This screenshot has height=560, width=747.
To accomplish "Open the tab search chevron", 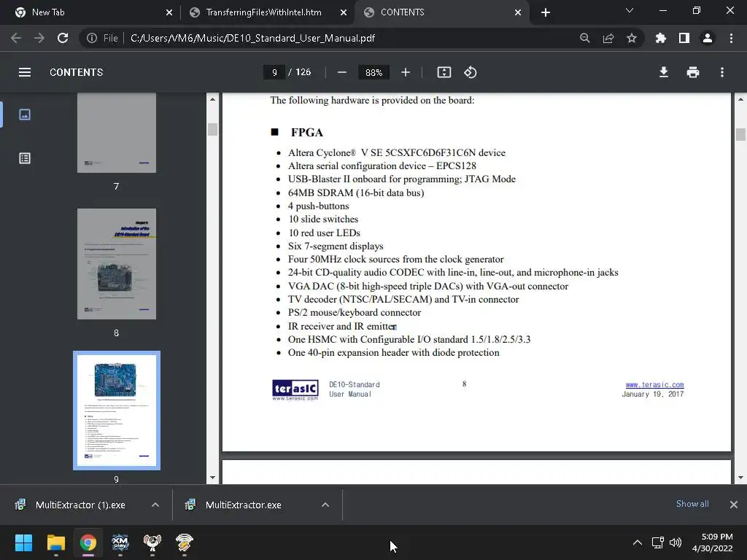I will (630, 10).
